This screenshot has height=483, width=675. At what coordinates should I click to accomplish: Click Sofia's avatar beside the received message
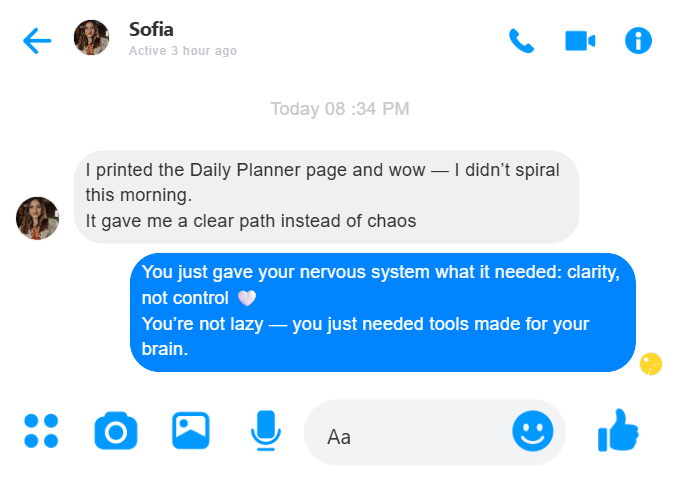pos(37,218)
